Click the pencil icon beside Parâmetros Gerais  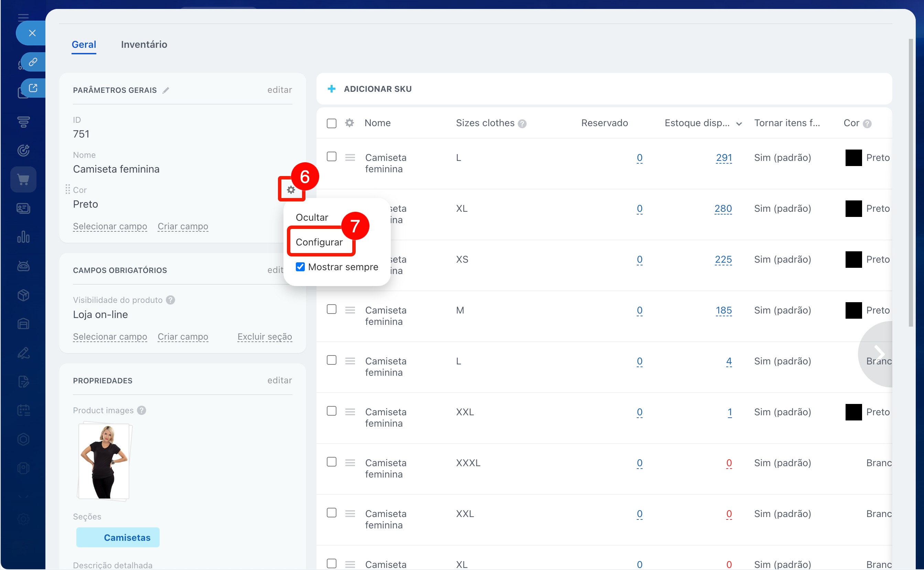pos(165,90)
